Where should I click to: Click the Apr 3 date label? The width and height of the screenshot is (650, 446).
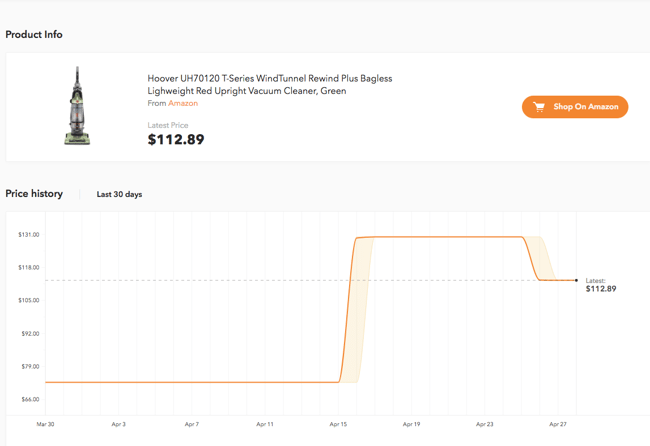[119, 424]
